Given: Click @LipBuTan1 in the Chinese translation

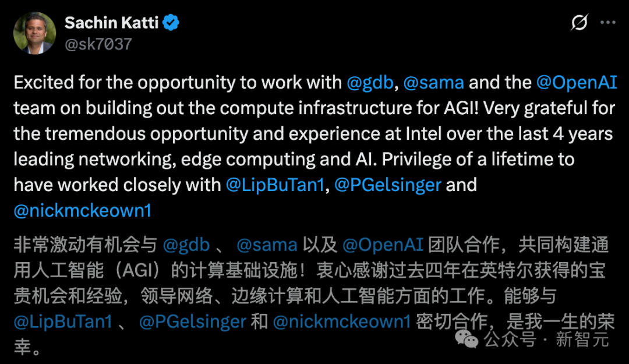Looking at the screenshot, I should (x=62, y=321).
